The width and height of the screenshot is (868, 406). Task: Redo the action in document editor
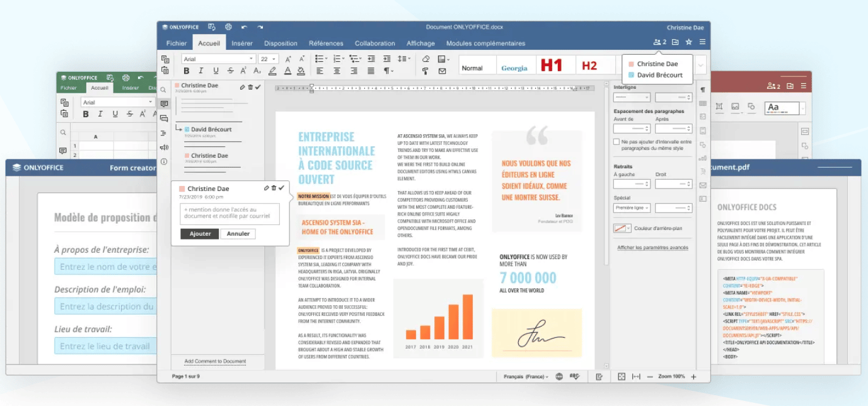tap(260, 27)
